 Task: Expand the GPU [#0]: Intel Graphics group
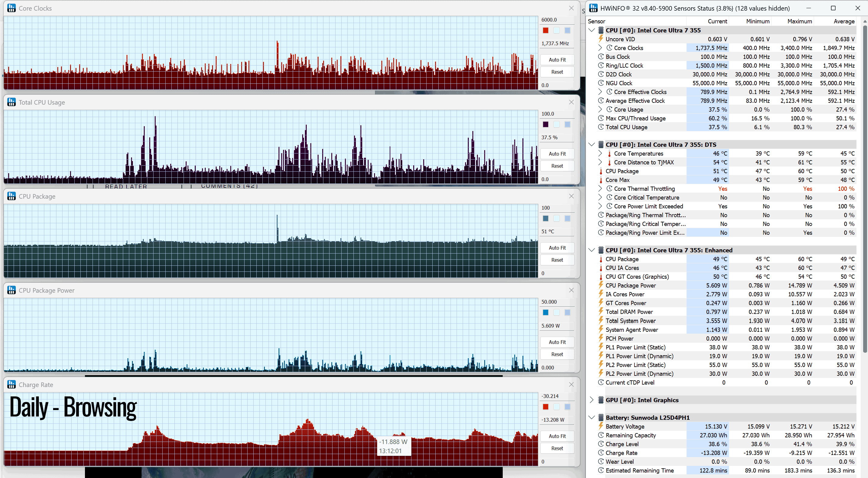point(592,400)
